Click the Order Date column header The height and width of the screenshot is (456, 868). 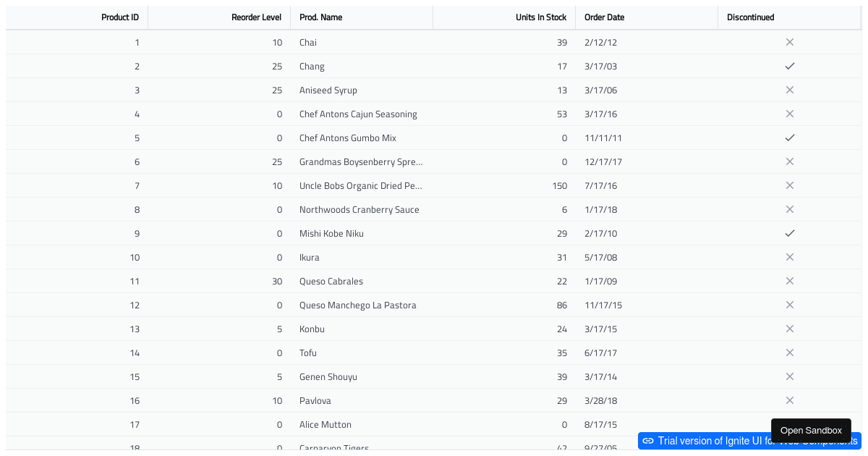[x=605, y=17]
